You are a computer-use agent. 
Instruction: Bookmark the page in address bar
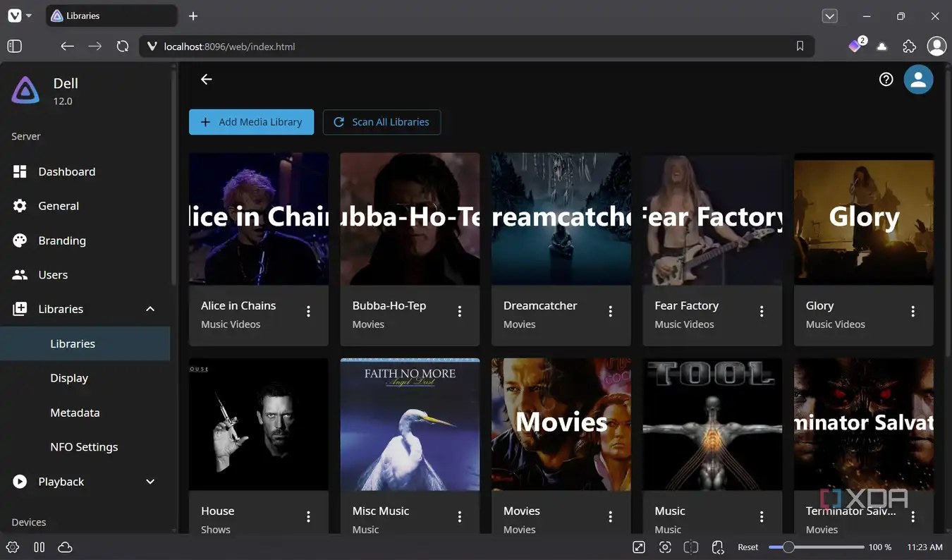800,46
